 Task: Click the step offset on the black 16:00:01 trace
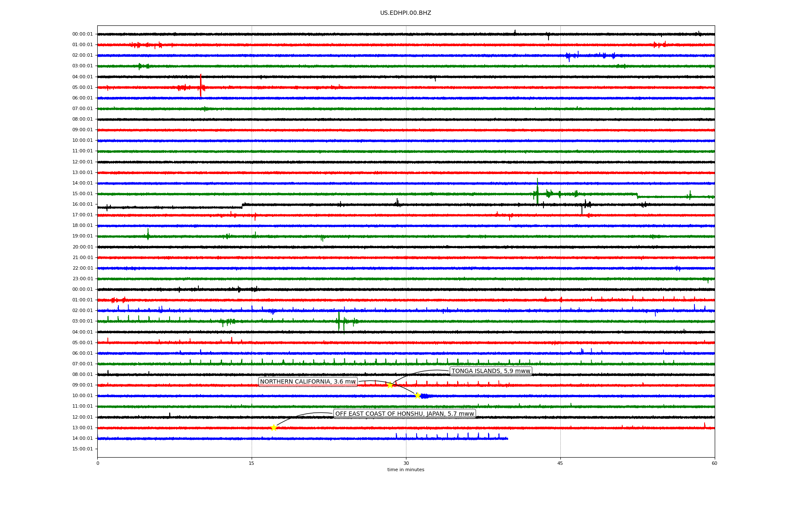(242, 206)
